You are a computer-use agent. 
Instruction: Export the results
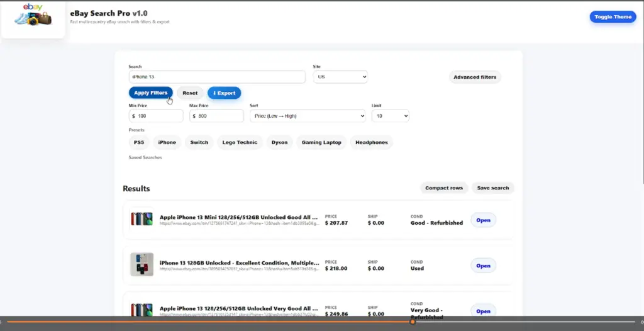point(225,93)
